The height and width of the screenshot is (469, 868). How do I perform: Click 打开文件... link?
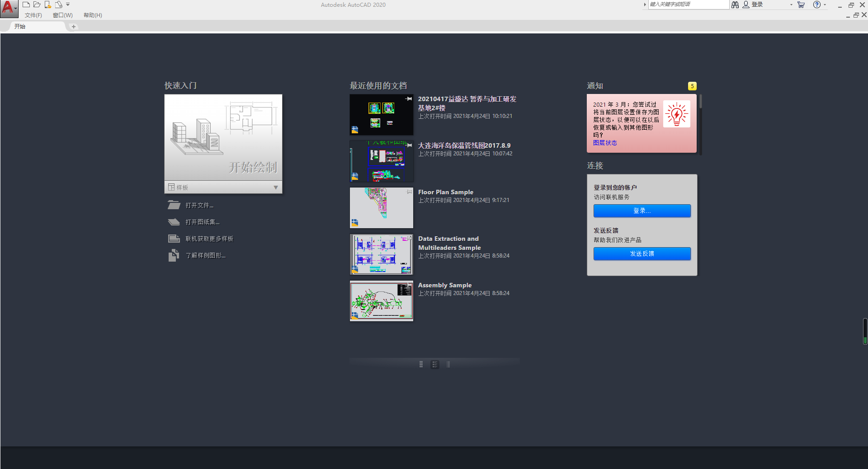199,205
